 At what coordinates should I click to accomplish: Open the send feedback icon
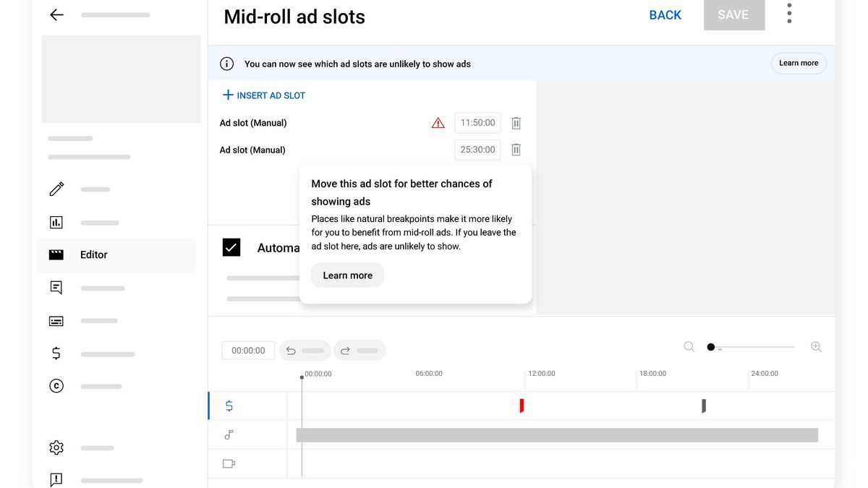coord(56,479)
